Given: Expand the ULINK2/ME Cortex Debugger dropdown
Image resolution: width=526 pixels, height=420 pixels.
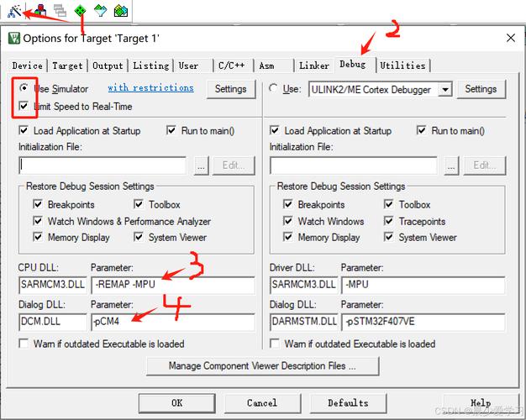Looking at the screenshot, I should pyautogui.click(x=445, y=89).
